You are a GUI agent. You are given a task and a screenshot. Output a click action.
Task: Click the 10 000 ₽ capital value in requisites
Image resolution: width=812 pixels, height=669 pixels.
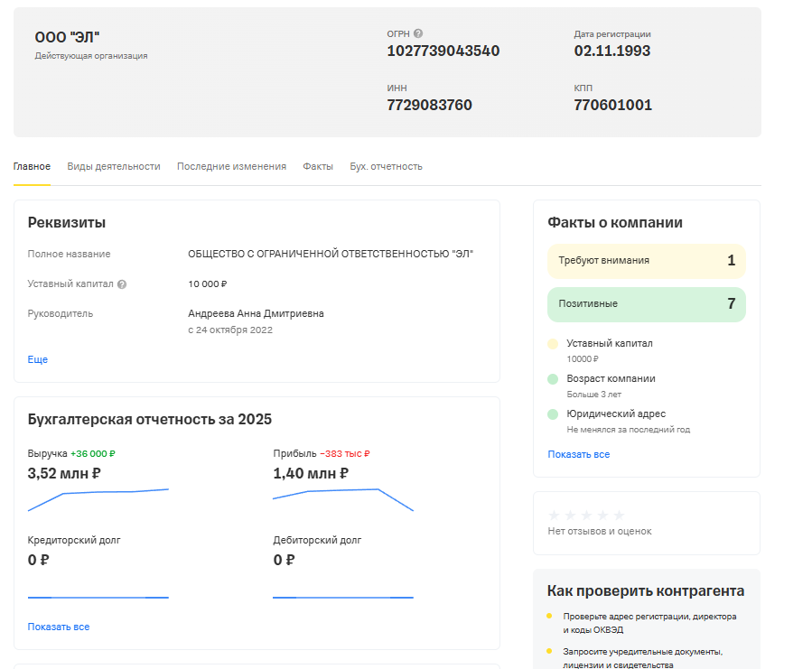click(x=207, y=284)
